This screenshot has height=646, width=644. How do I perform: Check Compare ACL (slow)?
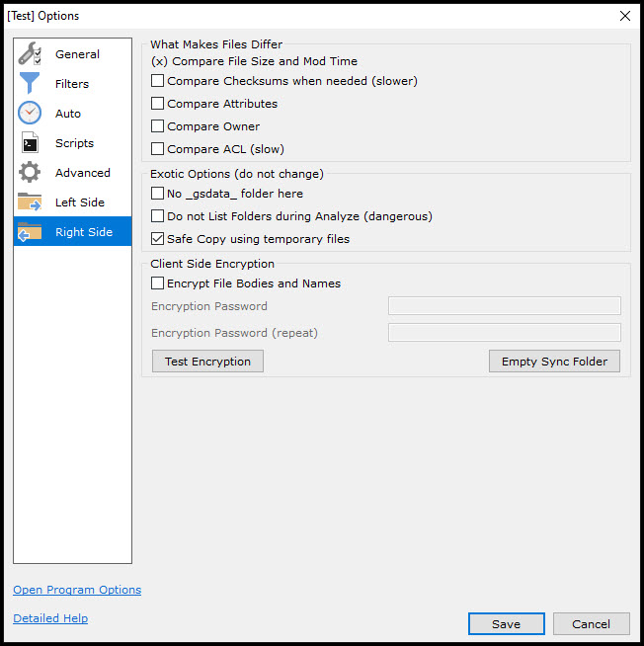pos(157,149)
